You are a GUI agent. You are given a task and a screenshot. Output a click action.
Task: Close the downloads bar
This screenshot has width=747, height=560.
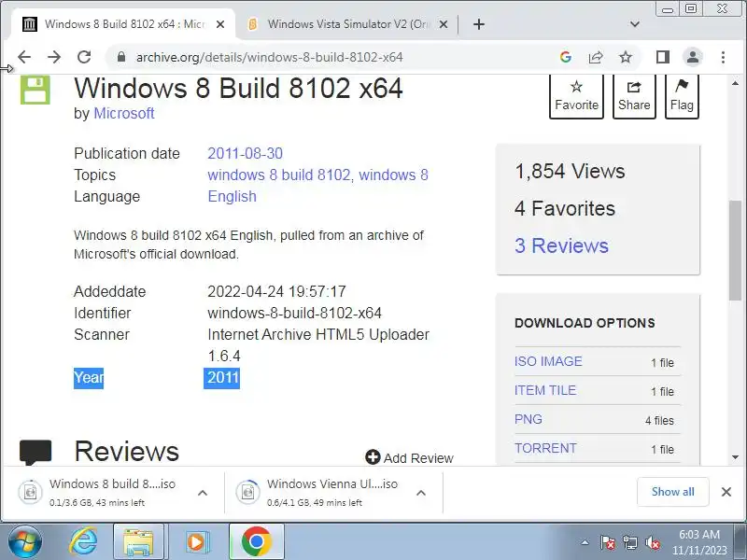click(726, 492)
